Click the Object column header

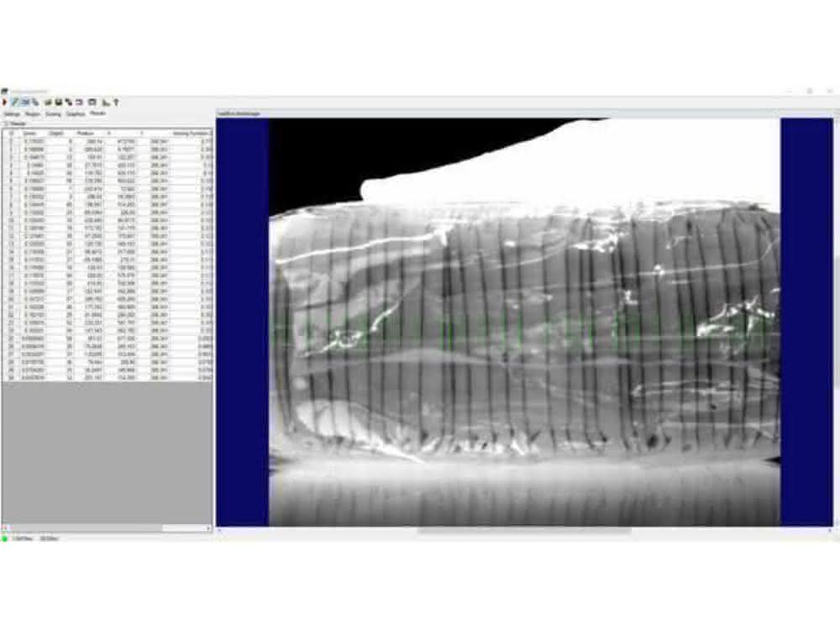pos(56,133)
